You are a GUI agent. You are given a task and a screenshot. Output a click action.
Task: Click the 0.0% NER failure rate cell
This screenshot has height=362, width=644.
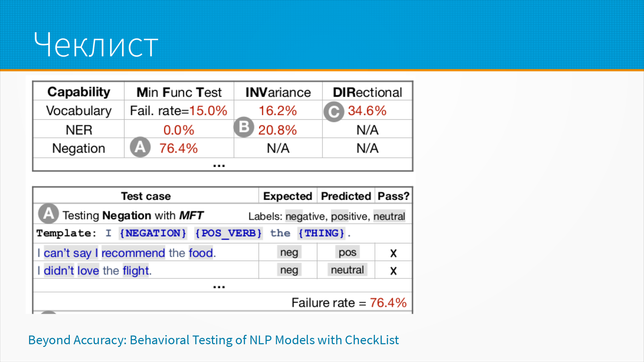179,130
